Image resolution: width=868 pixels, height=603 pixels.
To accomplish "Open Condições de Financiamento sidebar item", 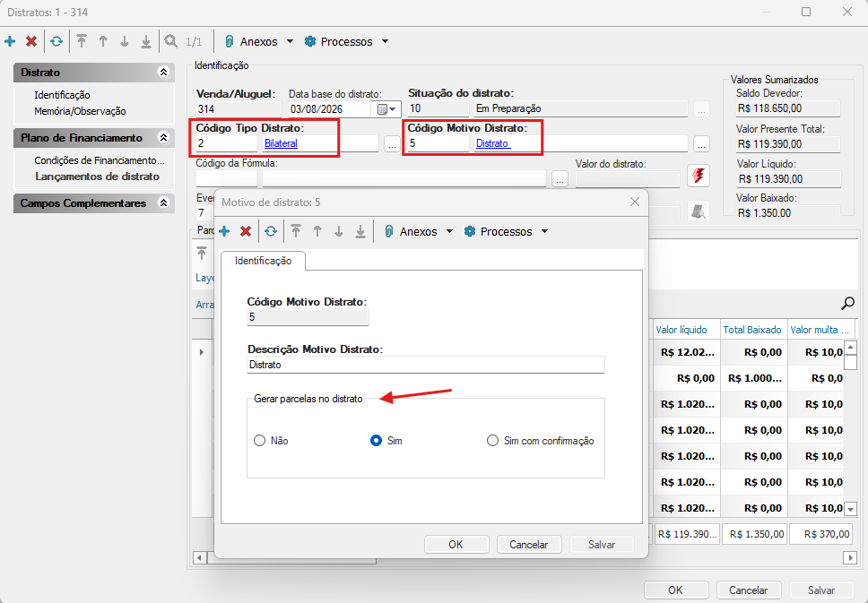I will (100, 160).
